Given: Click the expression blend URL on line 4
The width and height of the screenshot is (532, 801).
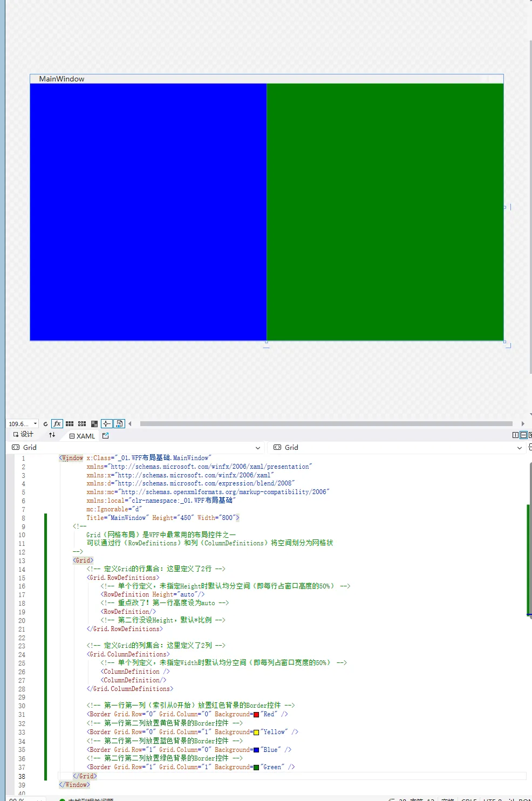Looking at the screenshot, I should point(206,483).
